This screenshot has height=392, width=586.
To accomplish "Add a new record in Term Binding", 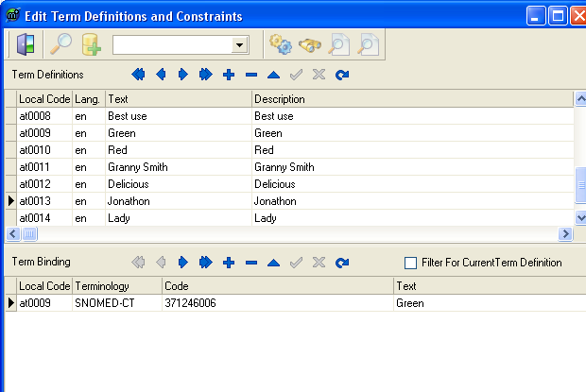I will pyautogui.click(x=229, y=263).
